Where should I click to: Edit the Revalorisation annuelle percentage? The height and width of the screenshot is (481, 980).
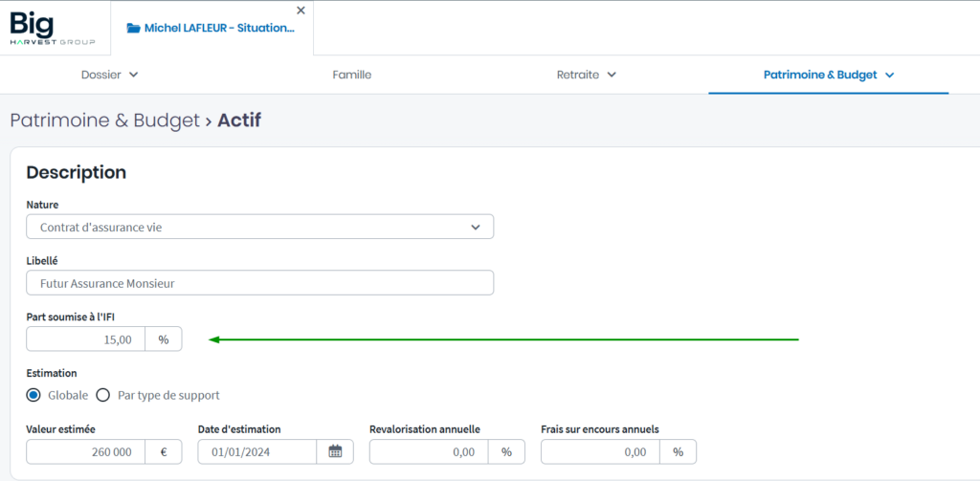(x=429, y=451)
